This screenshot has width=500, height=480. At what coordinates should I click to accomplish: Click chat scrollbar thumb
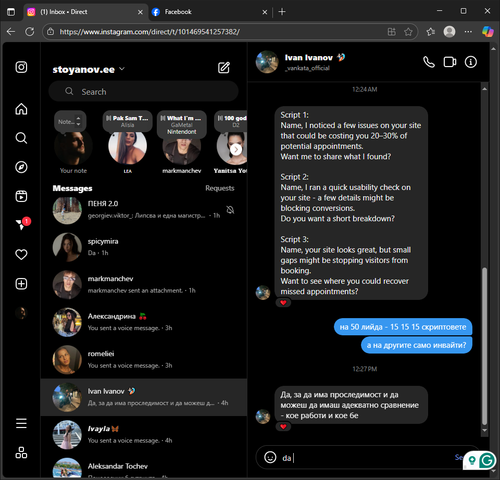[484, 346]
